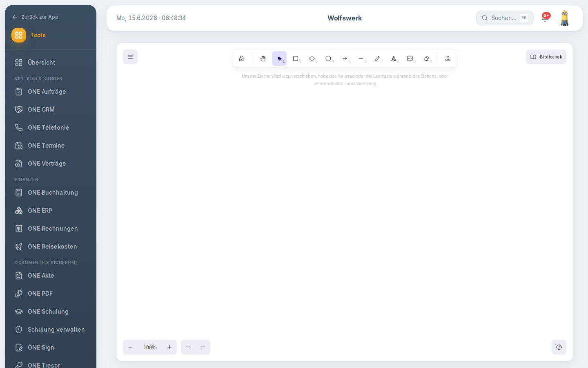Open the canvas hamburger menu
Image resolution: width=588 pixels, height=368 pixels.
coord(130,57)
